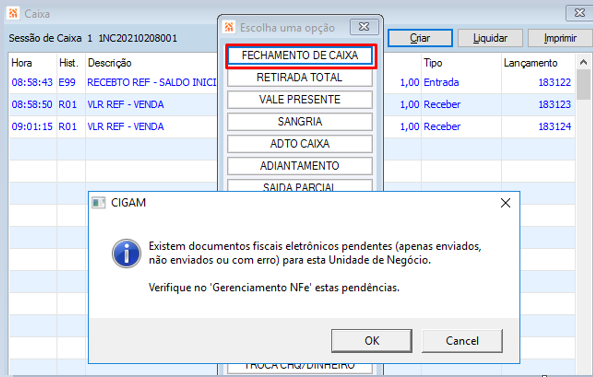Close the CIGAM message dialog
Viewport: 593px width, 377px height.
click(505, 203)
